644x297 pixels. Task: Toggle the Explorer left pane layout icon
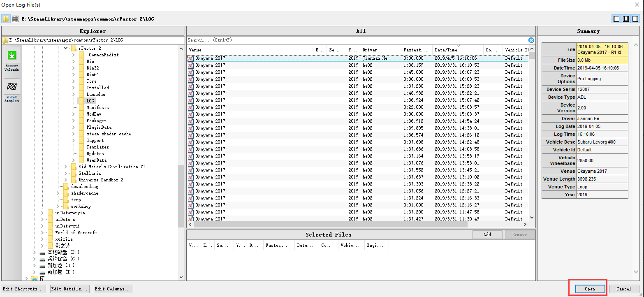pyautogui.click(x=616, y=19)
